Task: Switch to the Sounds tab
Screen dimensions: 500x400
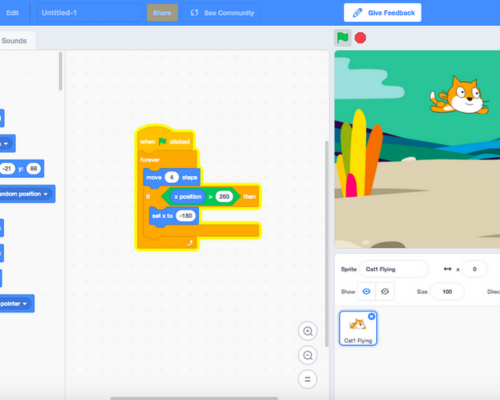Action: 14,41
